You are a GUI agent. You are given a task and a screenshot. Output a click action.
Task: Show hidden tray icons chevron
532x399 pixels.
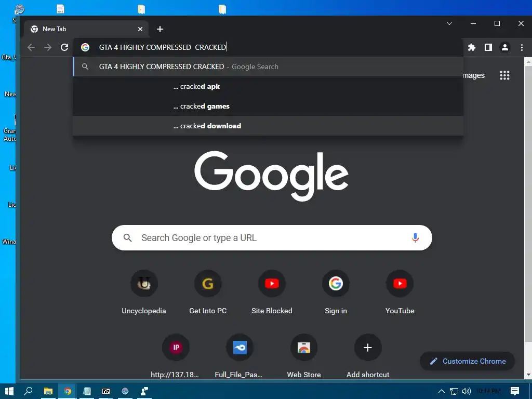442,391
